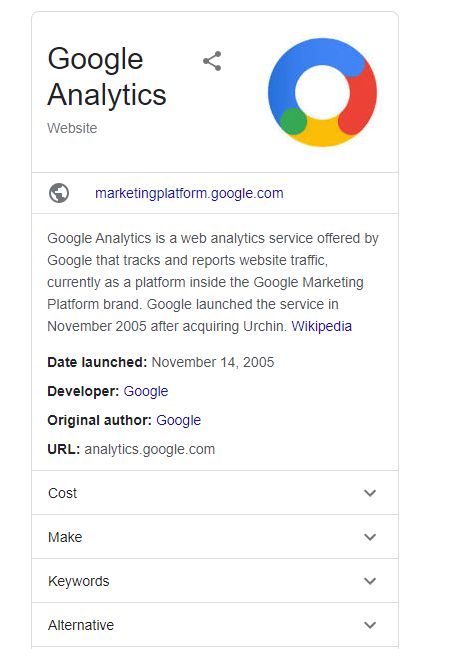Click the share icon beside the title
The image size is (454, 649).
coord(212,61)
